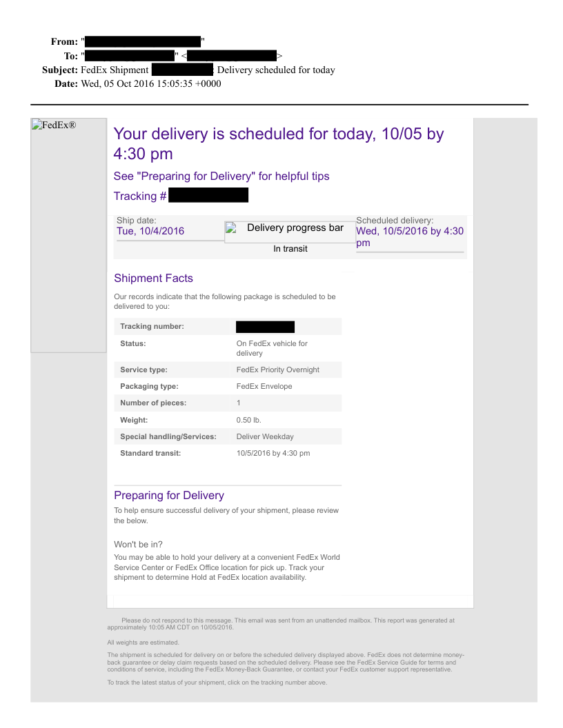The width and height of the screenshot is (563, 728).
Task: Follow the "Preparing for Delivery" helpful tips link
Action: [221, 176]
